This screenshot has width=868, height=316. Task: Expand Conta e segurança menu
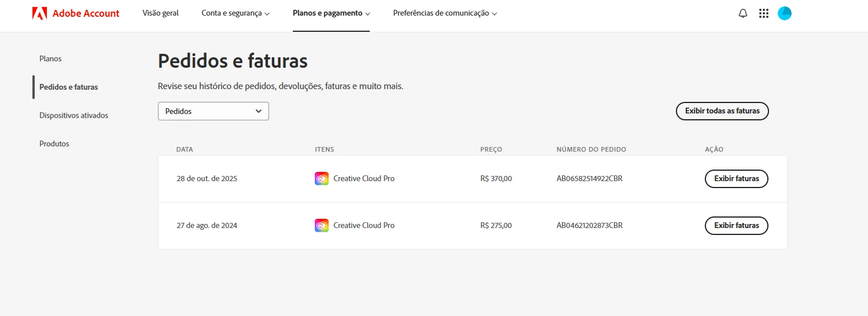[x=236, y=13]
